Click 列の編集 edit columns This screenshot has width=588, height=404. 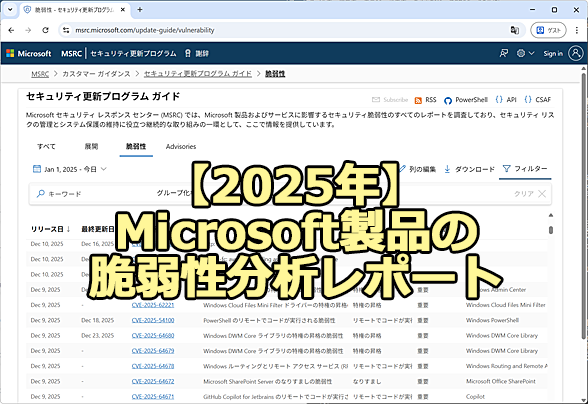pos(417,170)
